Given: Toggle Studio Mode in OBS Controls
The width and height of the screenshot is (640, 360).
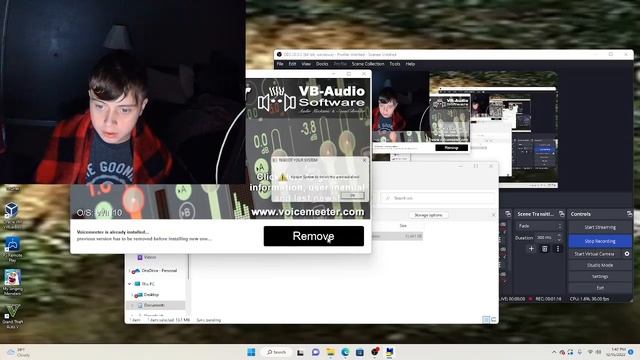Looking at the screenshot, I should point(600,265).
